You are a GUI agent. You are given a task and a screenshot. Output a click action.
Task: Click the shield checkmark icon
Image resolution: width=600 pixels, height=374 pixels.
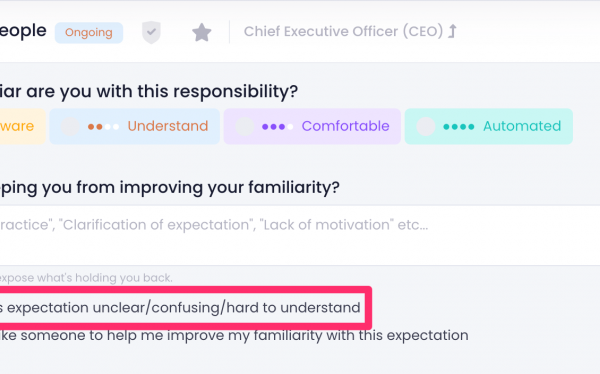point(151,32)
